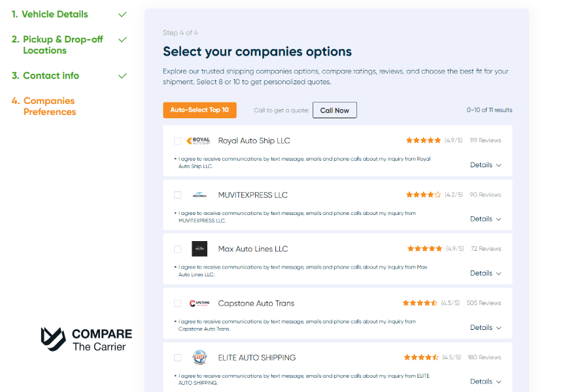Click the Max Auto Lines logo icon
Viewport: 569px width, 392px height.
pyautogui.click(x=199, y=249)
